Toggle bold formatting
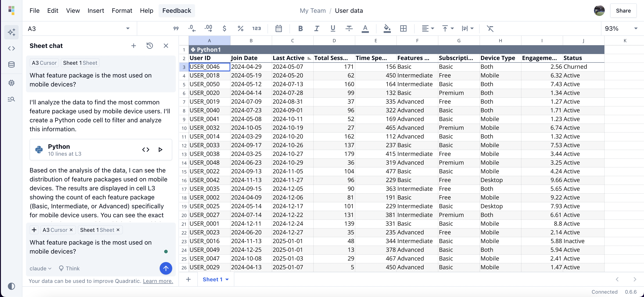This screenshot has width=644, height=297. click(x=300, y=28)
